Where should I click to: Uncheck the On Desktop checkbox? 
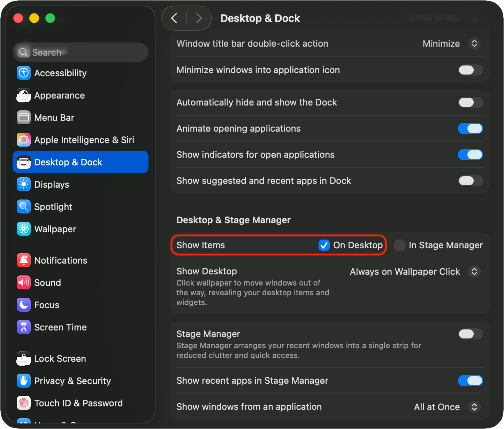click(x=324, y=245)
